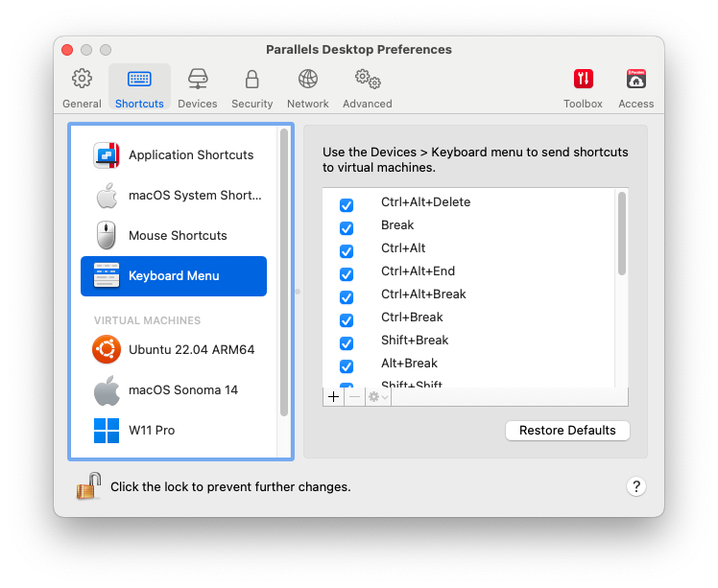Screen dimensions: 718x588
Task: Open the gear action dropdown below list
Action: (378, 397)
